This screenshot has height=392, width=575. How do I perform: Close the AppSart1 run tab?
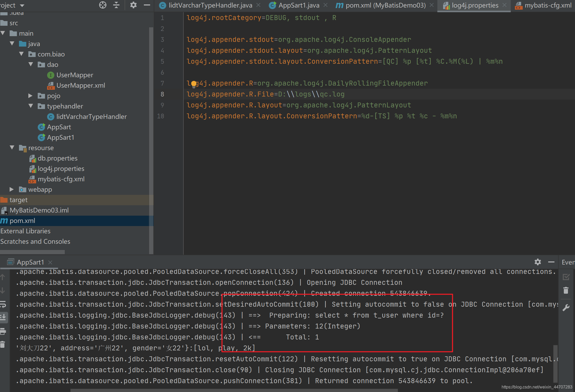(x=50, y=262)
